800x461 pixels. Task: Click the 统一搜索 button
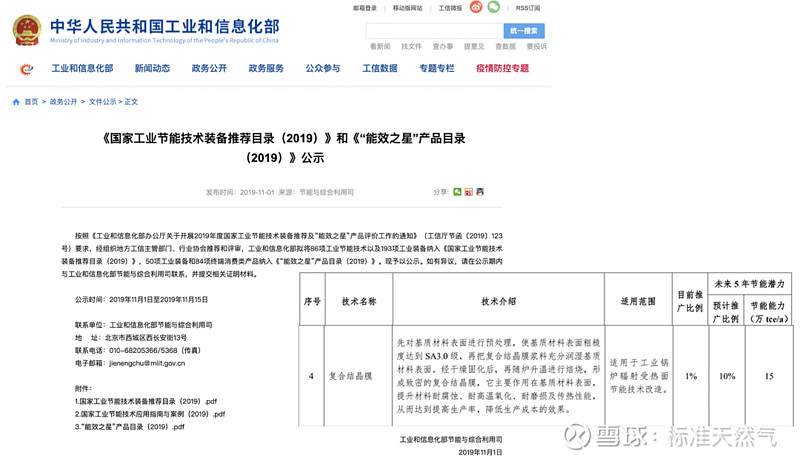point(524,31)
